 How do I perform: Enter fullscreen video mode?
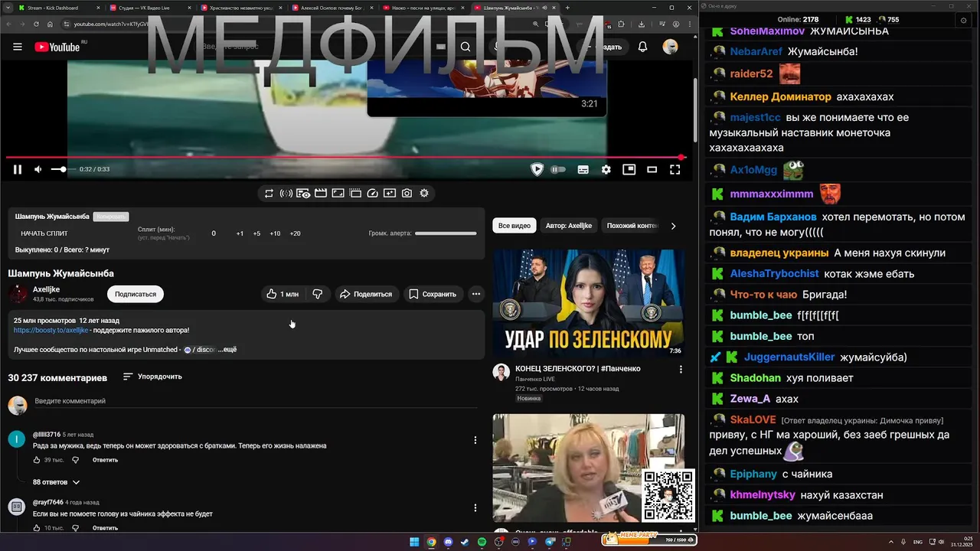675,169
